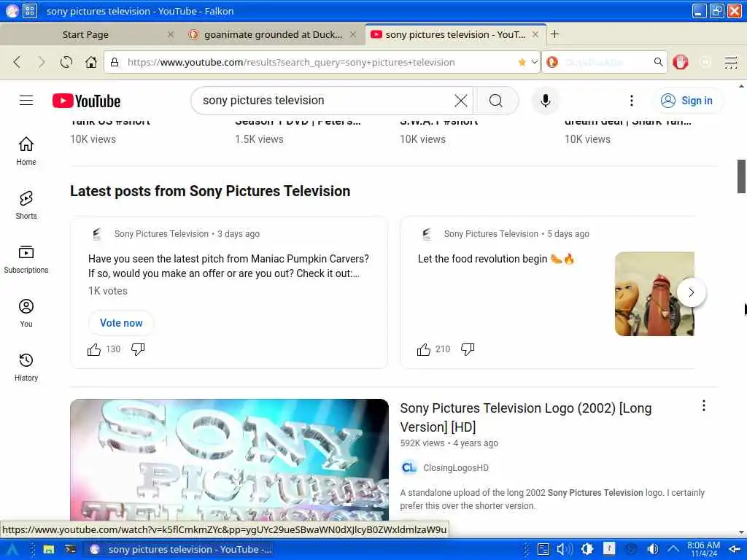The image size is (747, 560).
Task: Click the taskbar clock showing 8:06 AM
Action: (x=703, y=550)
